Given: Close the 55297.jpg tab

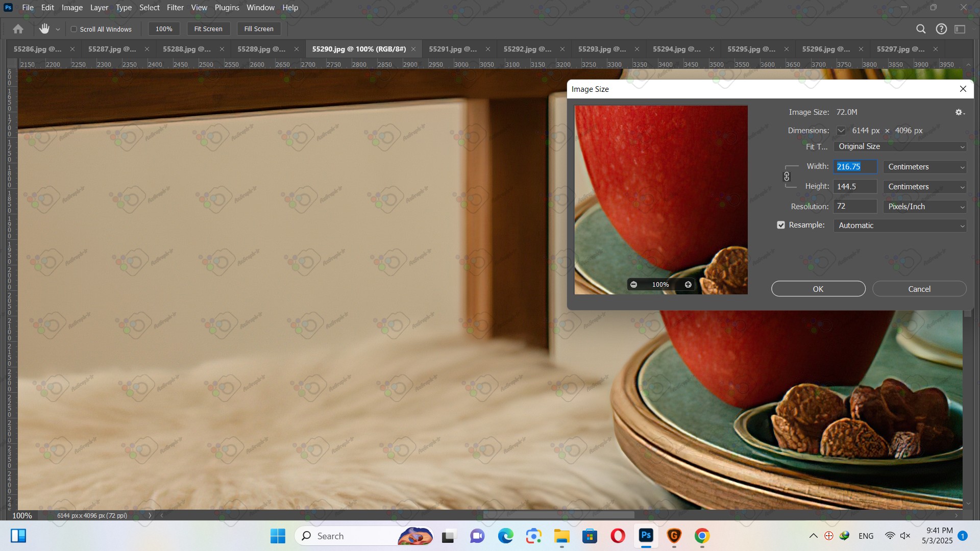Looking at the screenshot, I should (936, 49).
